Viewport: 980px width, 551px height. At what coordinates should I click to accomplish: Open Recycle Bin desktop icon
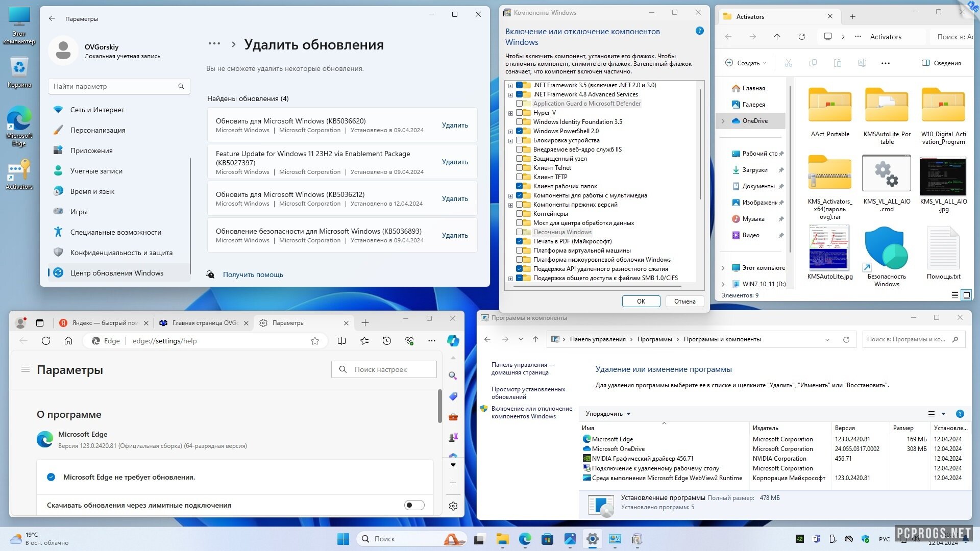pyautogui.click(x=19, y=72)
